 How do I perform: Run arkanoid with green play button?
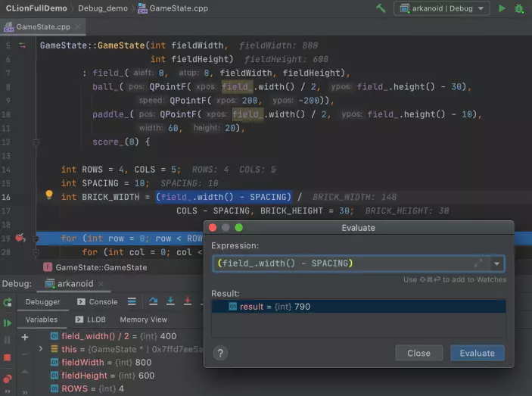click(x=502, y=8)
